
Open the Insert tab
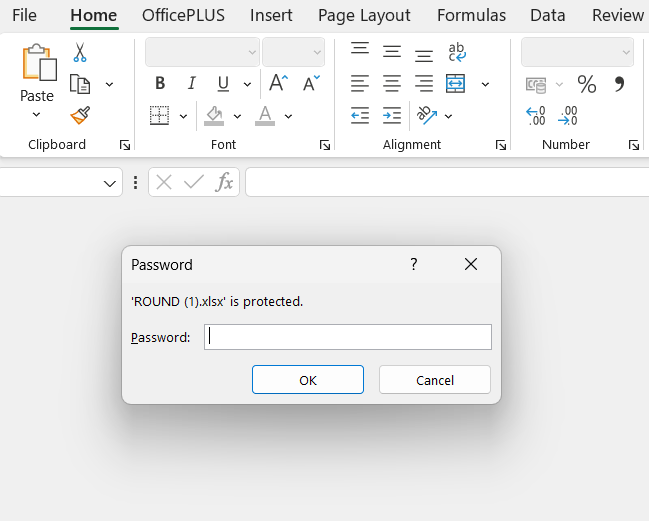tap(271, 15)
